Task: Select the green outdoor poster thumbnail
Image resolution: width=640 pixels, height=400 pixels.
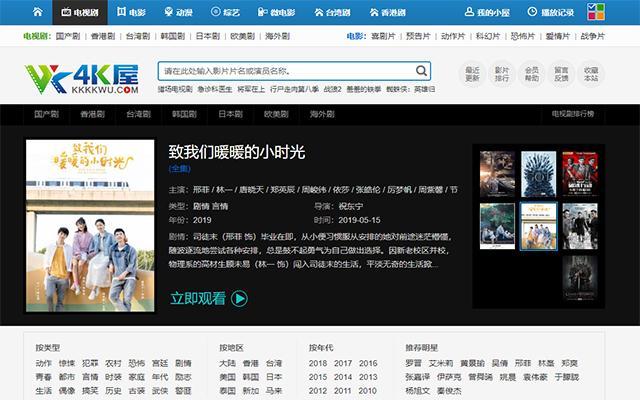Action: click(x=497, y=226)
